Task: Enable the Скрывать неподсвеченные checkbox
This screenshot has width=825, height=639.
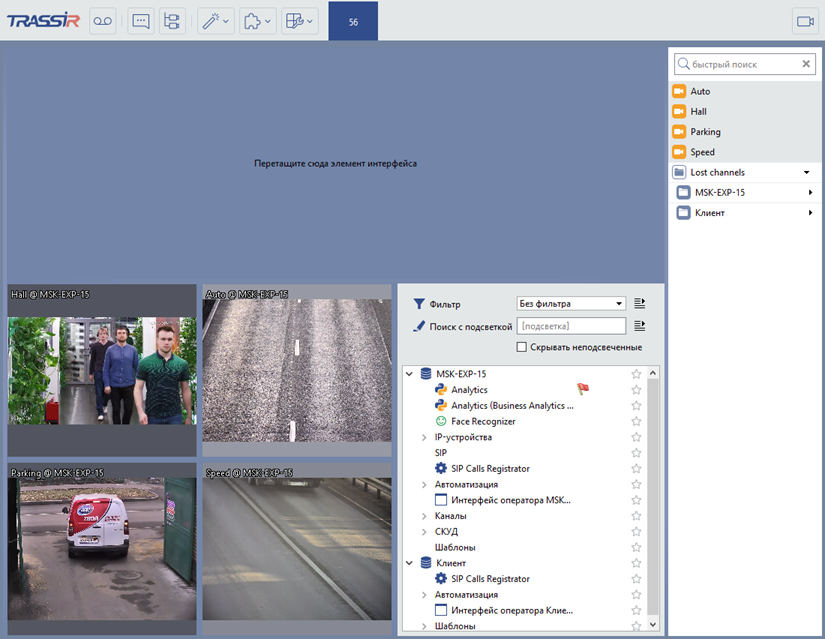Action: pyautogui.click(x=521, y=347)
